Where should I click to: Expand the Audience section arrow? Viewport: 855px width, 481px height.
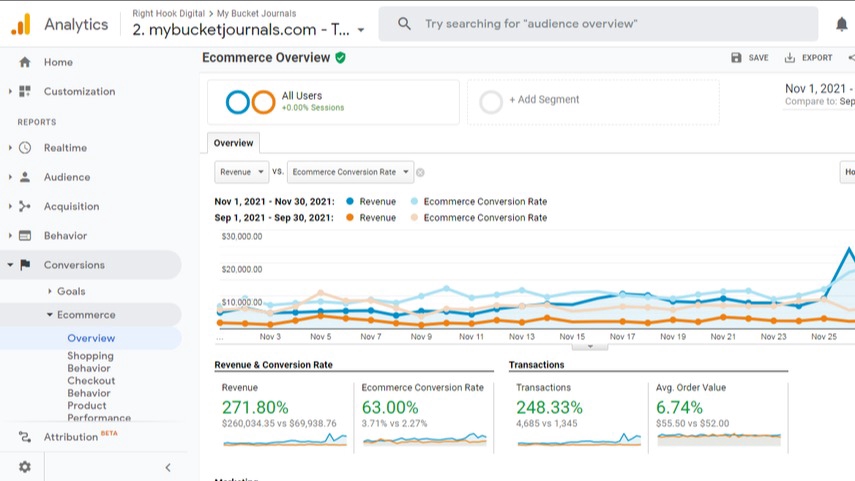click(10, 177)
